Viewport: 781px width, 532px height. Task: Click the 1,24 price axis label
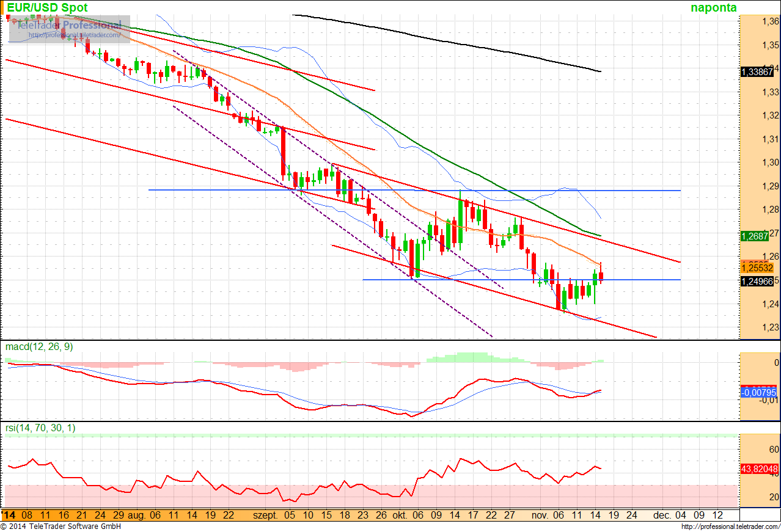pos(771,304)
